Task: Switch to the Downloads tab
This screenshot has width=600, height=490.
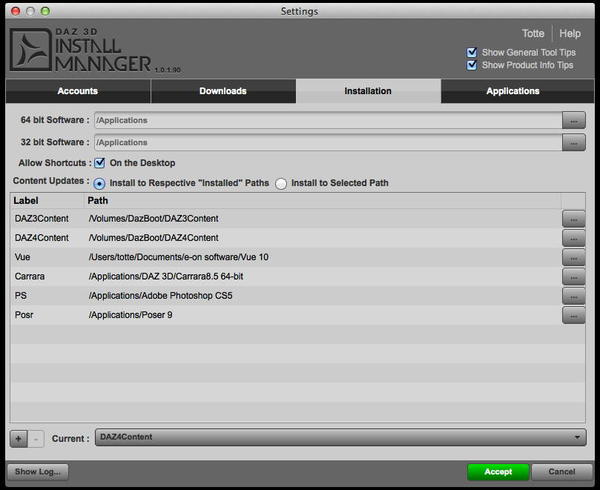Action: point(223,91)
